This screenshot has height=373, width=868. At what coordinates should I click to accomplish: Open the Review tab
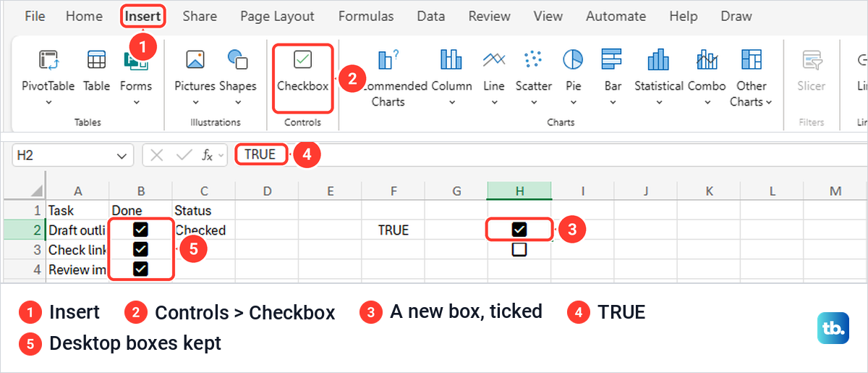click(490, 16)
